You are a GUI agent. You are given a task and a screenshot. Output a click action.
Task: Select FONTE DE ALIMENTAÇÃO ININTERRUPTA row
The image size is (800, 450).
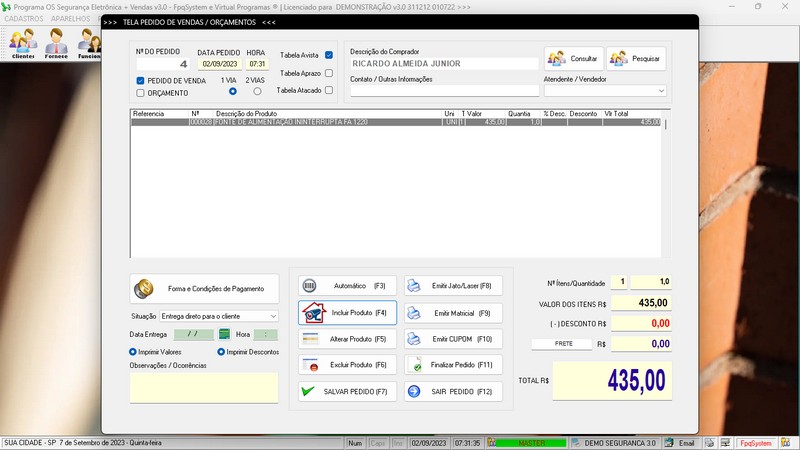(396, 122)
